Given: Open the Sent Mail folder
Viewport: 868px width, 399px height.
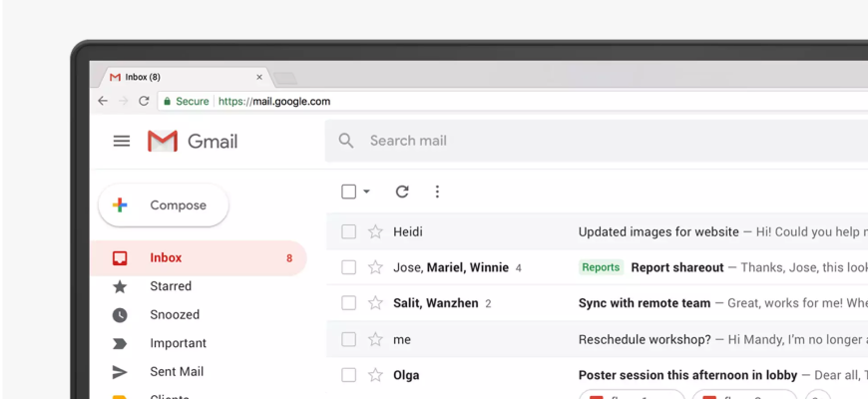Looking at the screenshot, I should (x=177, y=372).
